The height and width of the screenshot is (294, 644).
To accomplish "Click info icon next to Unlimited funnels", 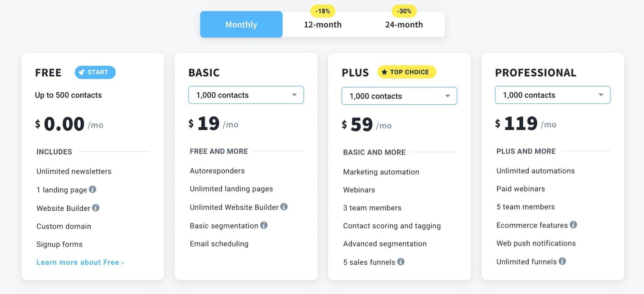I will (x=562, y=261).
